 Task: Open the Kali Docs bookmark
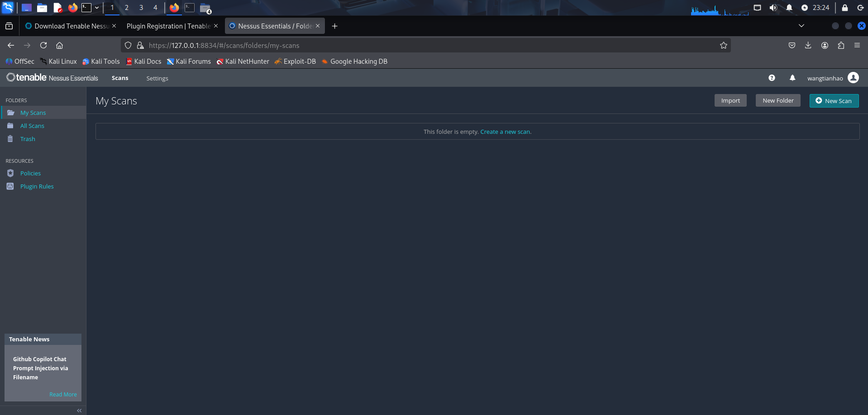click(143, 61)
